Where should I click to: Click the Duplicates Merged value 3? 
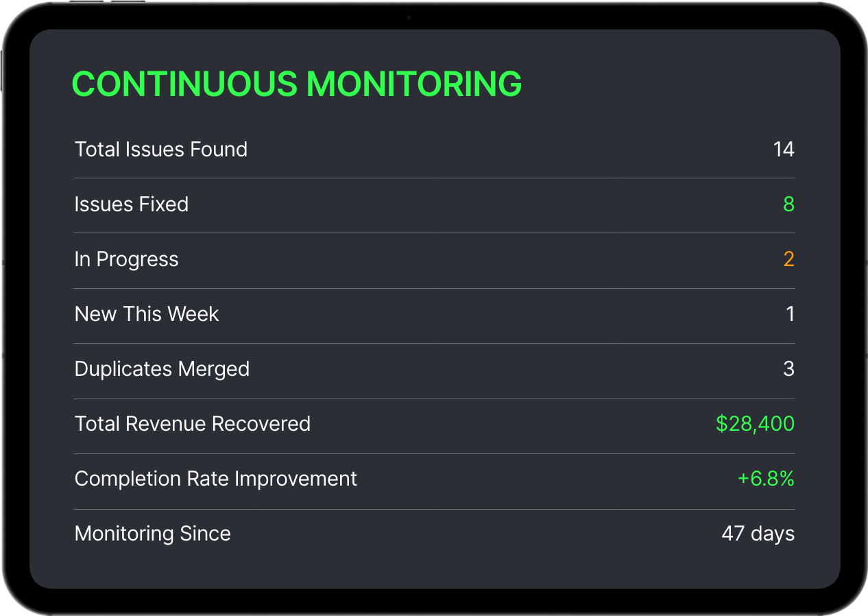pos(789,369)
